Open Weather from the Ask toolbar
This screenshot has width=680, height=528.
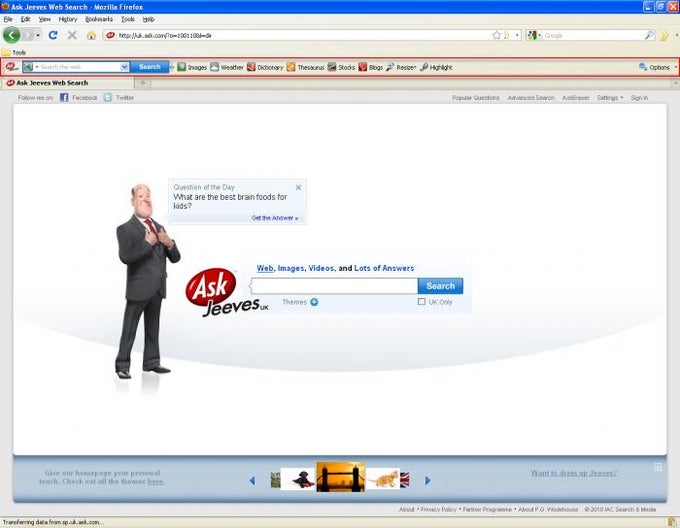[x=227, y=67]
